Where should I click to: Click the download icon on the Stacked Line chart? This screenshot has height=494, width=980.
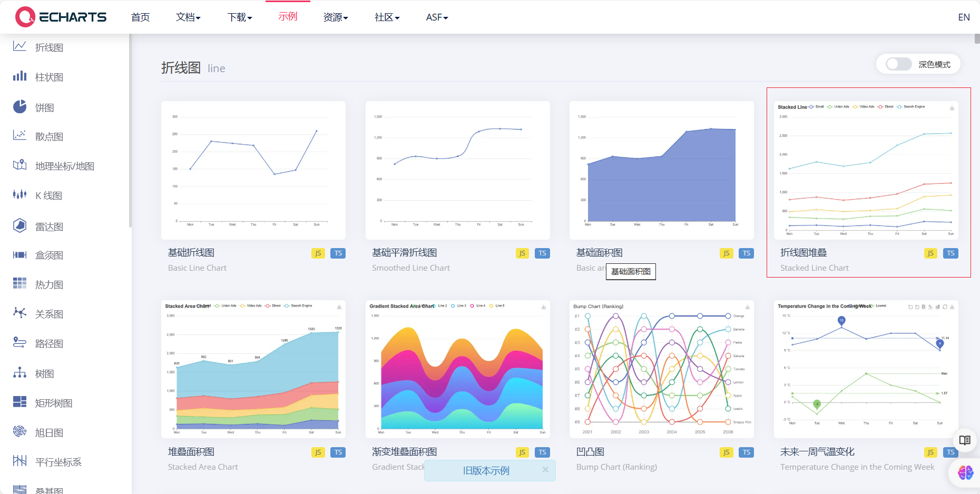point(952,107)
